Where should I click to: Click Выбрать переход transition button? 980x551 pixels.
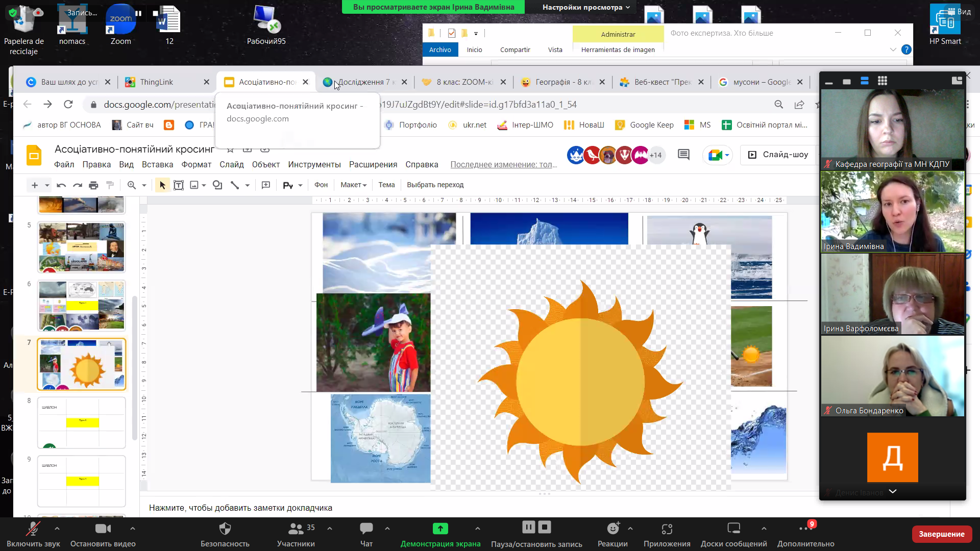coord(435,185)
